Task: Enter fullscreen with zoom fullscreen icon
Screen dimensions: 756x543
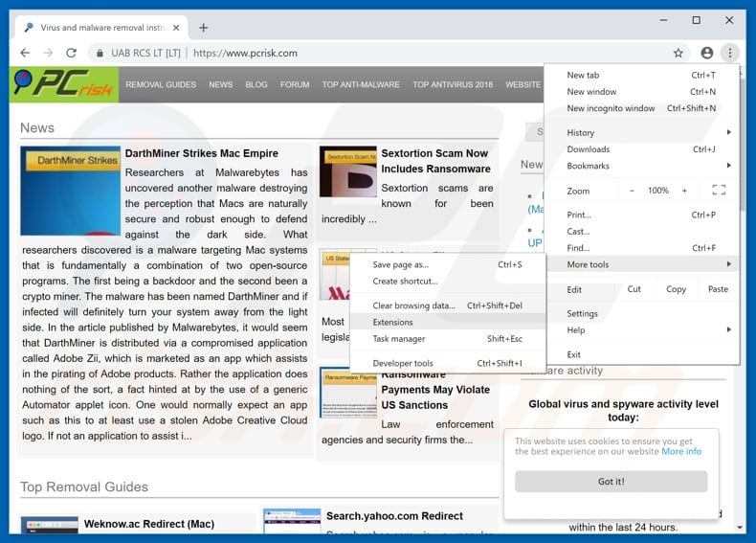Action: click(x=719, y=191)
